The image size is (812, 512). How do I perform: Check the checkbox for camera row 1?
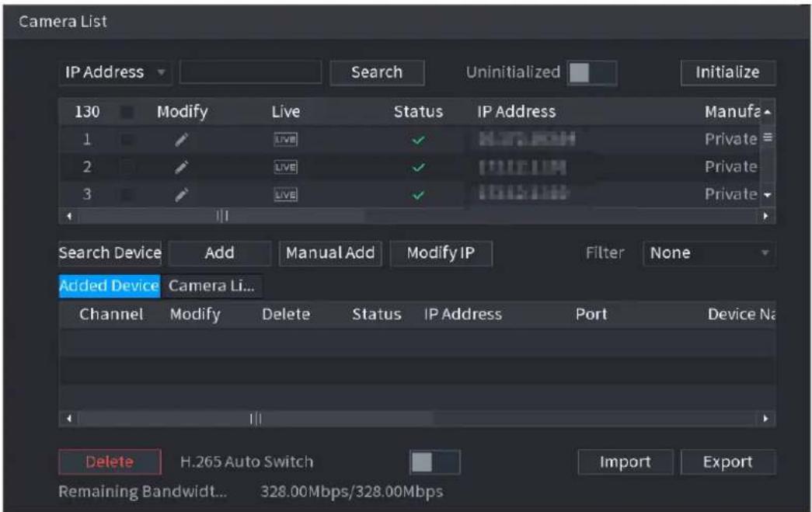click(x=127, y=140)
